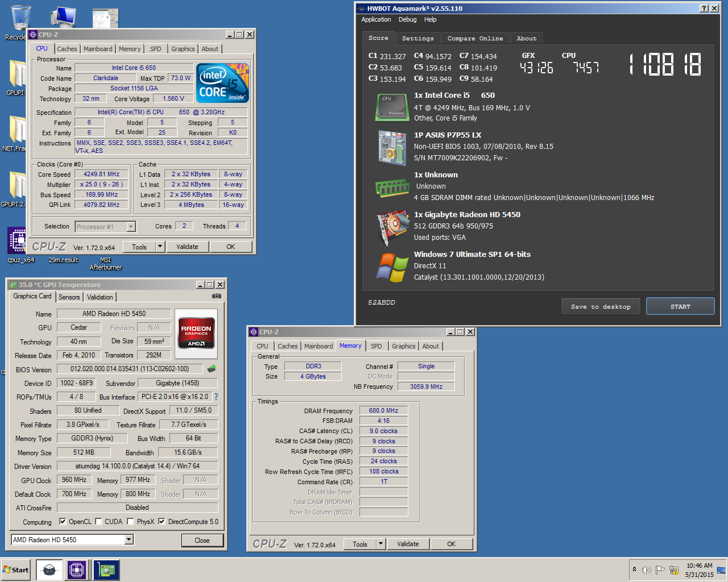Open Tools dropdown arrow in CPU-Z CPU window
This screenshot has height=582, width=728.
(x=160, y=247)
